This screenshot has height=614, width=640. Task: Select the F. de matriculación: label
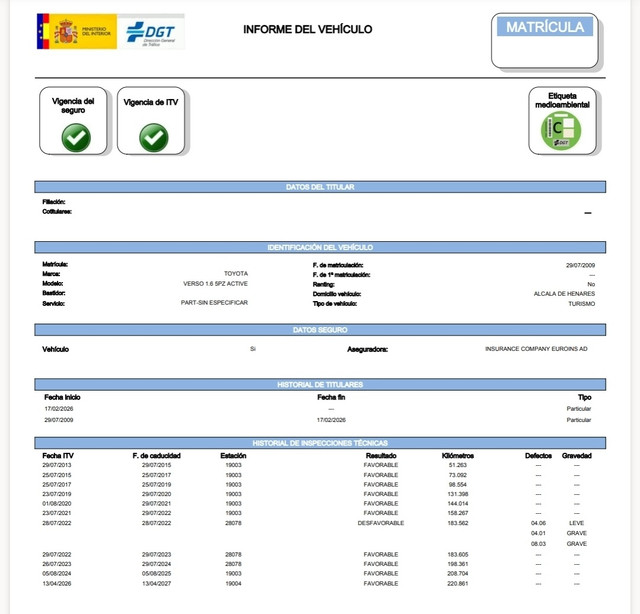(338, 265)
